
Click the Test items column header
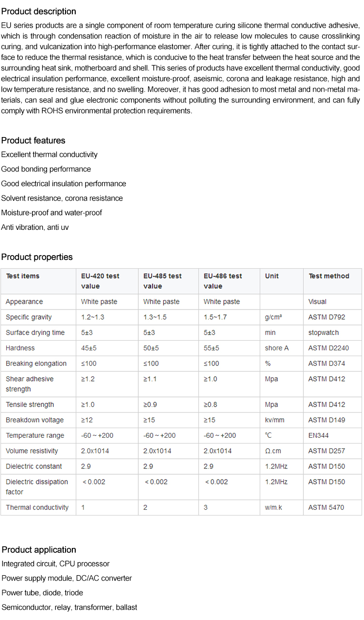pos(23,276)
